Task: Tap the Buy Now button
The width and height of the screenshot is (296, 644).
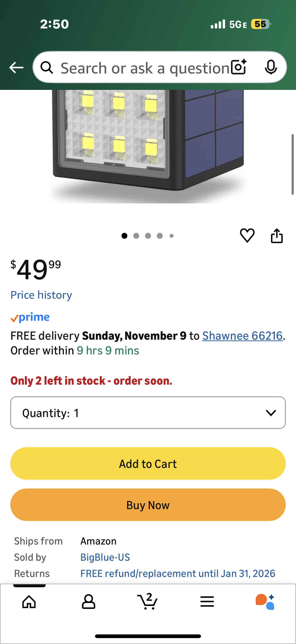Action: pos(148,505)
